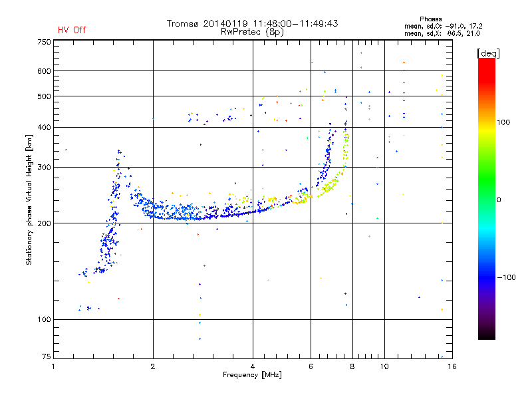The height and width of the screenshot is (399, 532).
Task: Click the y-axis tick label '300'
Action: [45, 168]
